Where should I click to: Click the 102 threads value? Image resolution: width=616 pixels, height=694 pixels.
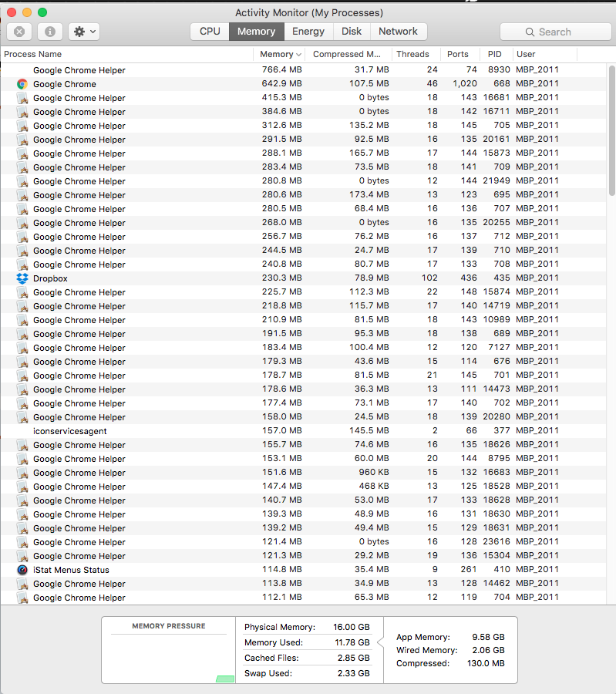tap(429, 278)
